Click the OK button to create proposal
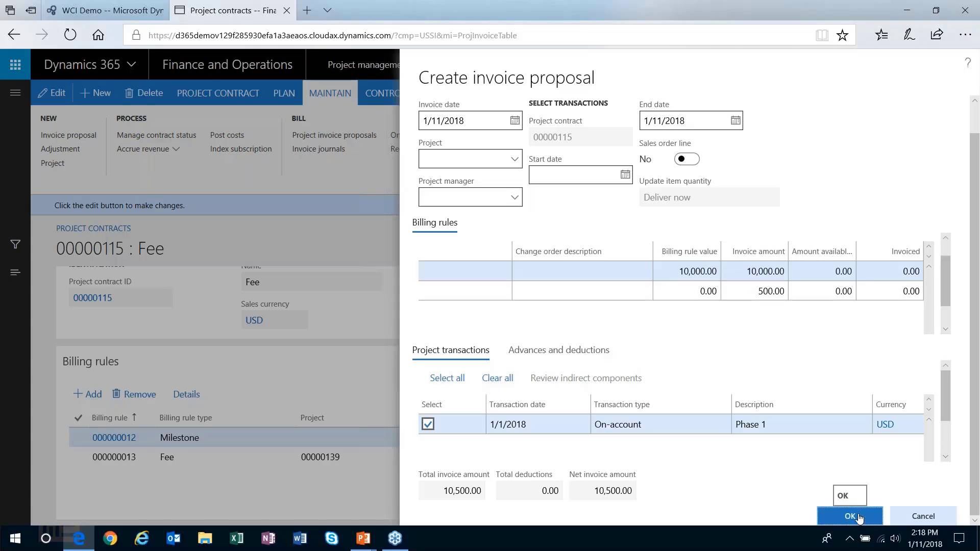 pyautogui.click(x=849, y=516)
